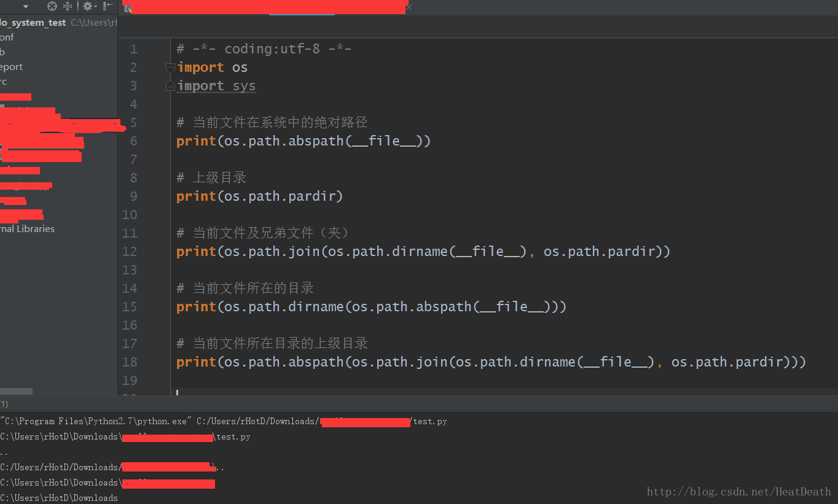Click the os.path.dirname print statement on line 15
Viewport: 838px width, 504px height.
click(371, 307)
